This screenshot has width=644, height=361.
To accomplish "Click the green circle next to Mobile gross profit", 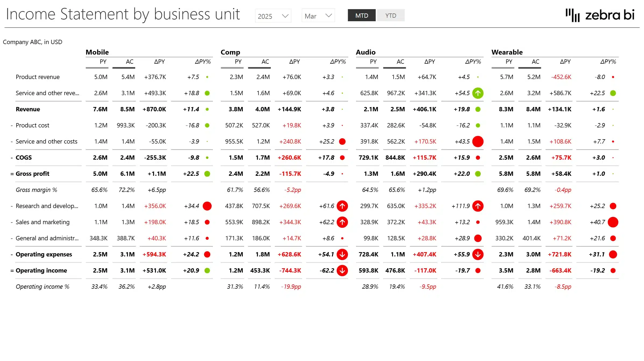I will point(207,174).
